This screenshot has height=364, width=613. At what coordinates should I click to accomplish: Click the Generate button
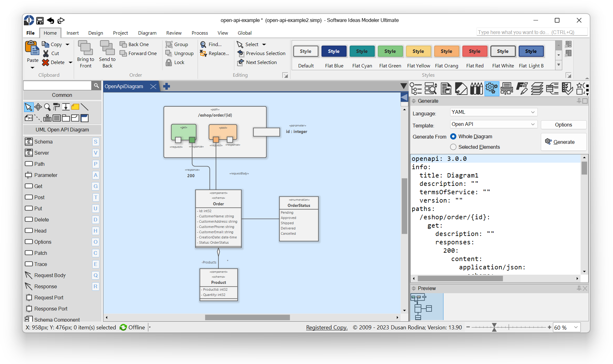click(x=563, y=142)
